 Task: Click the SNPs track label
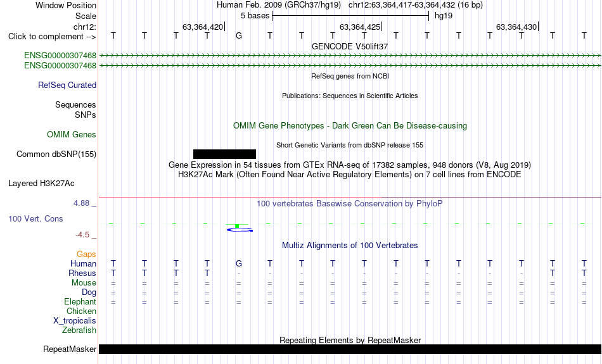pos(86,115)
